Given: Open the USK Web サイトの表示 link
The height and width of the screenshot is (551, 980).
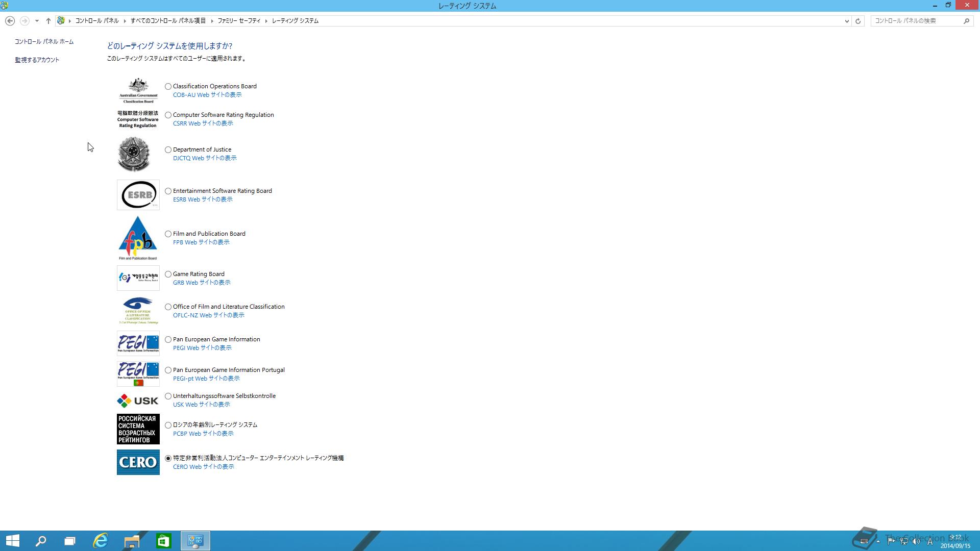Looking at the screenshot, I should [202, 405].
